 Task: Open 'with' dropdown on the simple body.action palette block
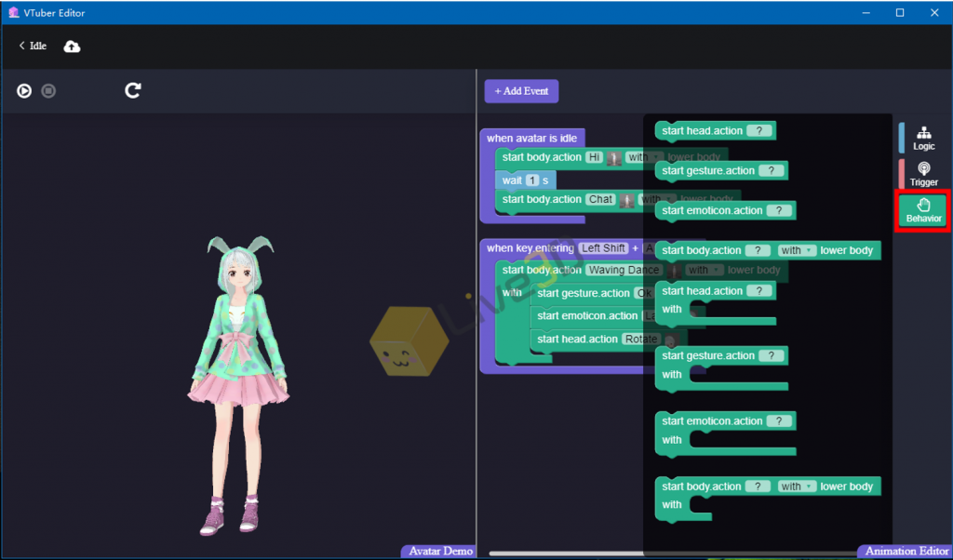(797, 250)
